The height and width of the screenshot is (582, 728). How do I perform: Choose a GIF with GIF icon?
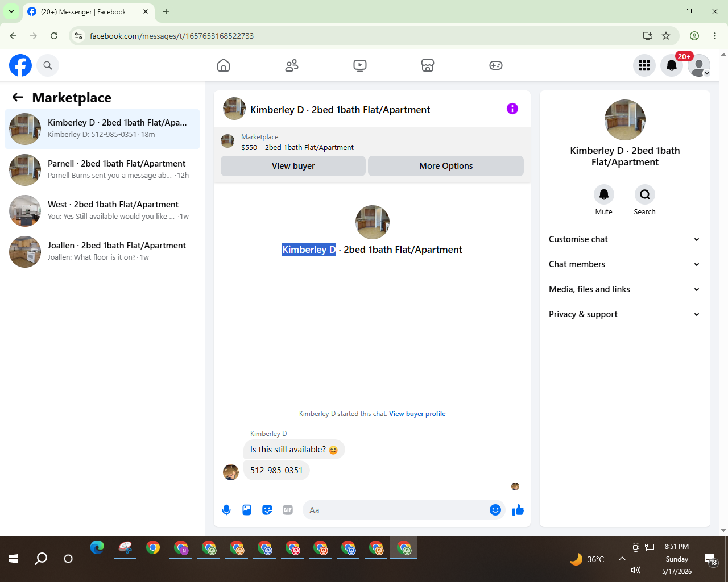[x=288, y=510]
